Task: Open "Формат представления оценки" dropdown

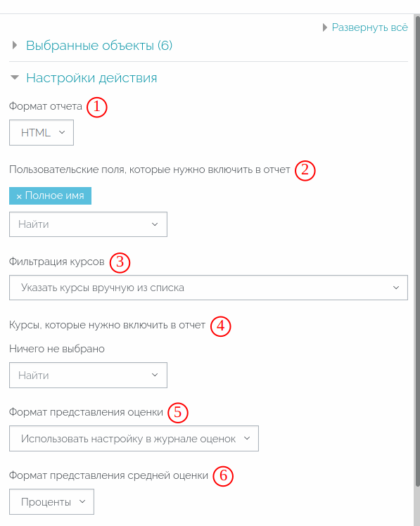Action: click(134, 438)
